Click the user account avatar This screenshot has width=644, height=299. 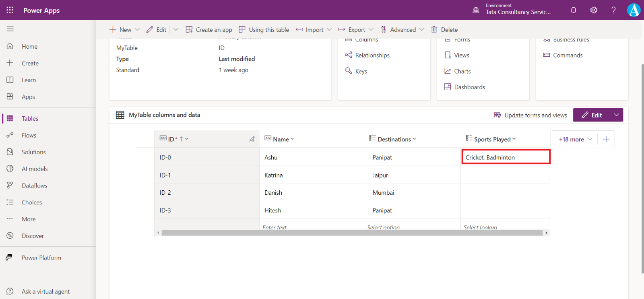[x=634, y=10]
